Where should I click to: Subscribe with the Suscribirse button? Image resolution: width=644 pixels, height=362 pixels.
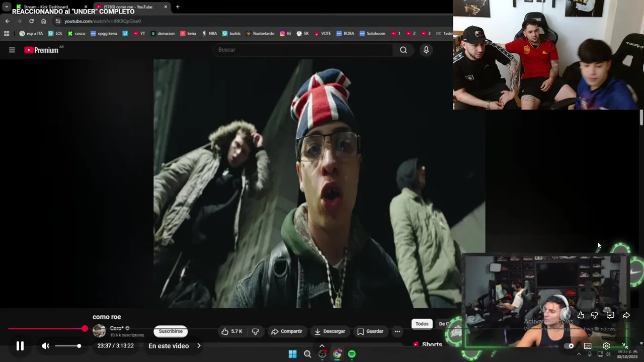(x=171, y=331)
